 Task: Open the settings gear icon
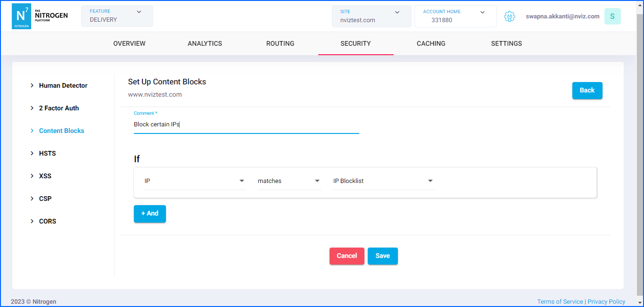[509, 17]
